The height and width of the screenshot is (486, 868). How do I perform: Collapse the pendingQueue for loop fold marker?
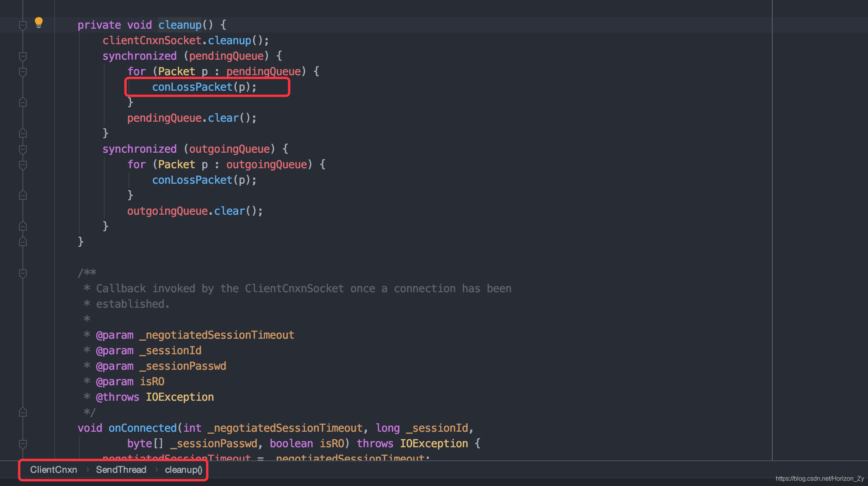[22, 72]
